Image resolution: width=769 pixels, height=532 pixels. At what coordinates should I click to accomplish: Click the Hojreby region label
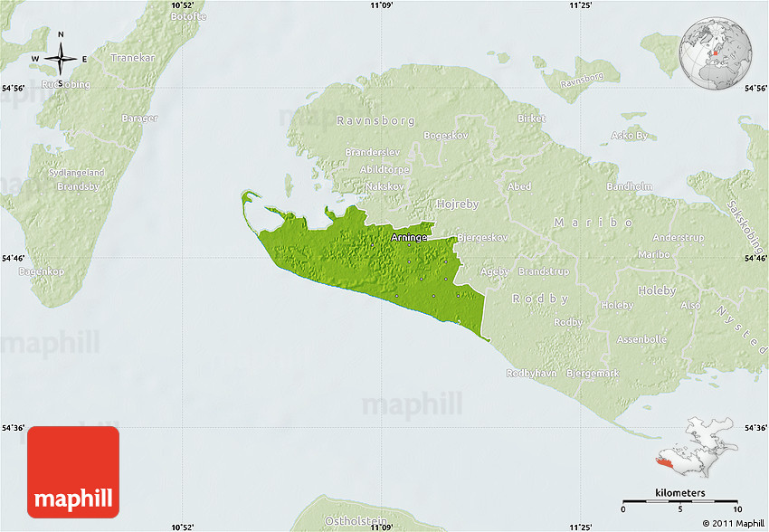(458, 204)
